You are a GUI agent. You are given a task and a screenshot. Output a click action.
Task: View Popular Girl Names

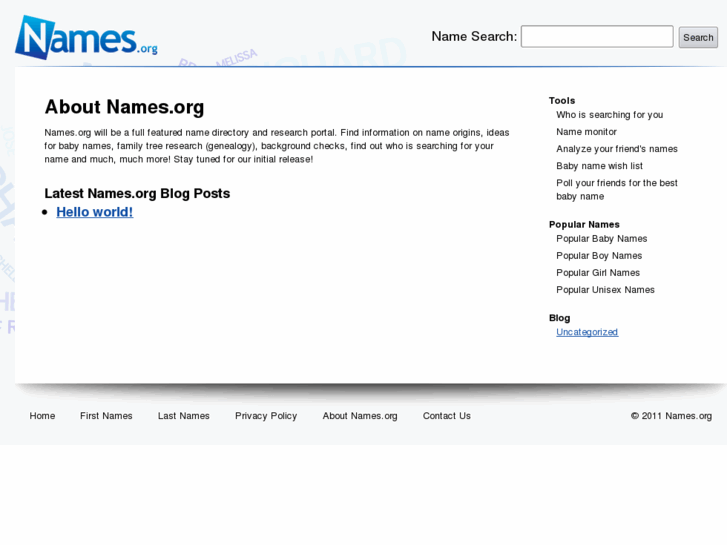click(x=598, y=273)
